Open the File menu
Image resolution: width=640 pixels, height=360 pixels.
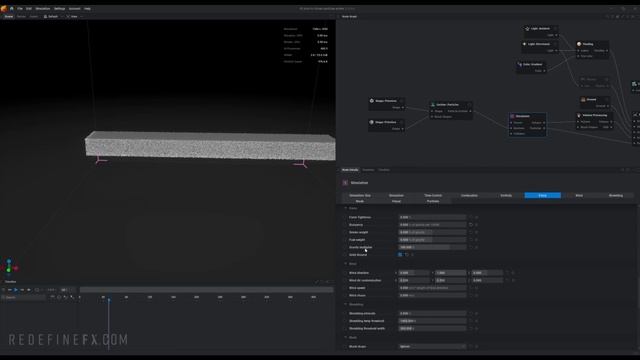20,9
